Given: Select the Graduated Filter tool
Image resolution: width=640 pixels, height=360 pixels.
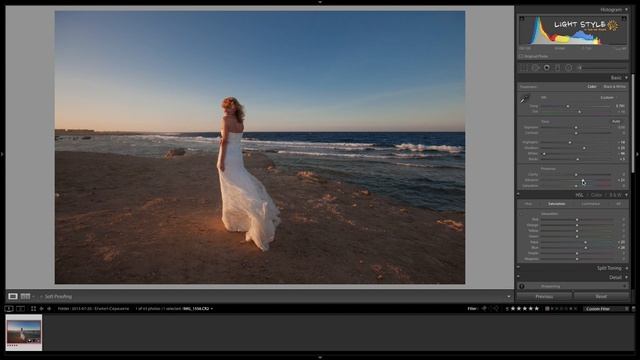Looking at the screenshot, I should coord(558,68).
